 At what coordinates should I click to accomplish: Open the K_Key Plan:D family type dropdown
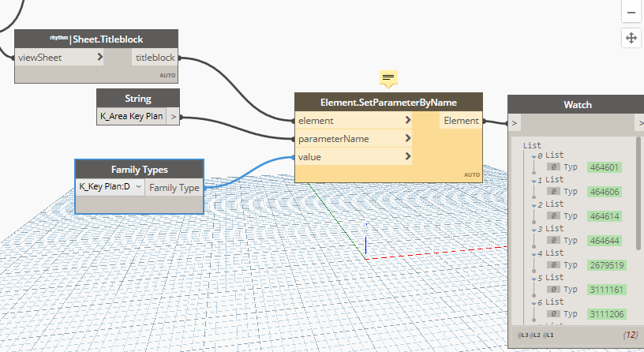point(110,187)
